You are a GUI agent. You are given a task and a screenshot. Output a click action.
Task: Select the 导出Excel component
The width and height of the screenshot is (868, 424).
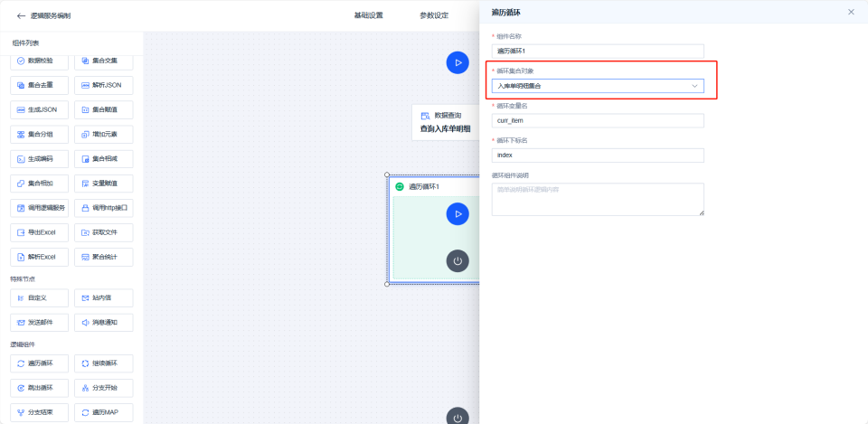coord(39,232)
